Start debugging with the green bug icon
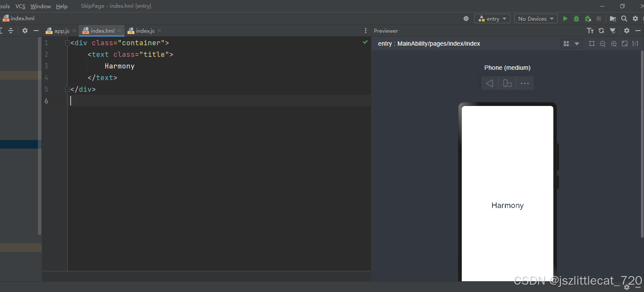644x292 pixels. [x=576, y=19]
